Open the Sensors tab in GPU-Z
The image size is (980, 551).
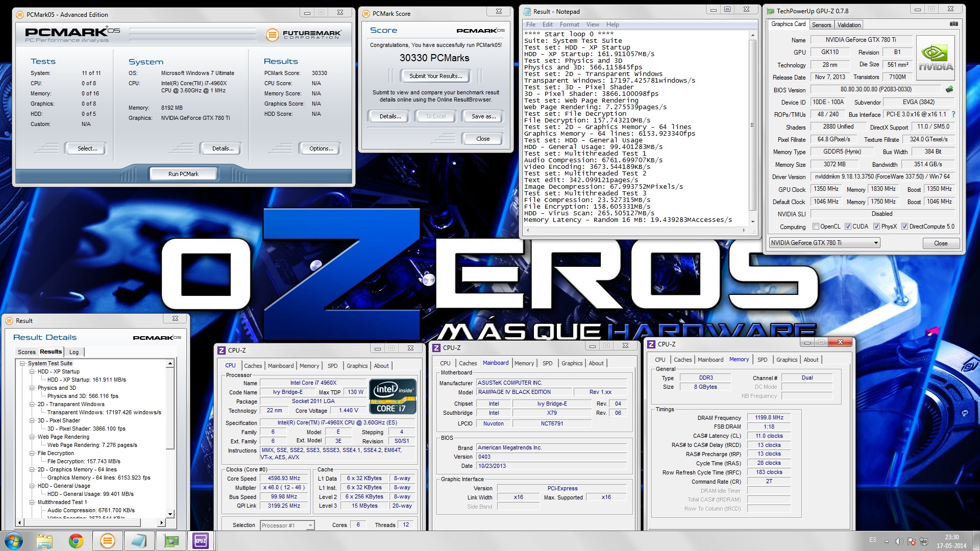pos(821,25)
